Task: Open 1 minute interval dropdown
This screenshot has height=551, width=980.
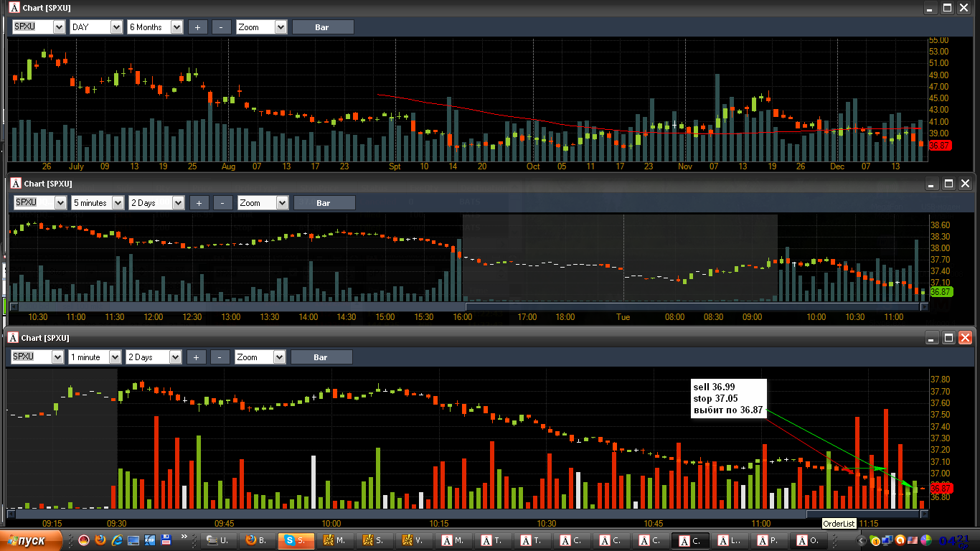Action: coord(115,357)
